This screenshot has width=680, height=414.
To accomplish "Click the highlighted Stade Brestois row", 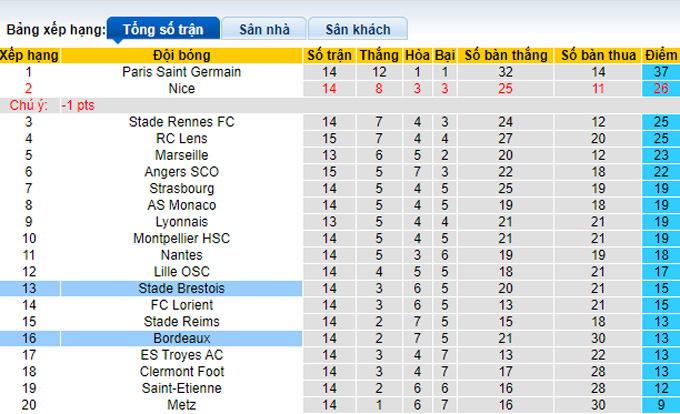I will tap(182, 288).
